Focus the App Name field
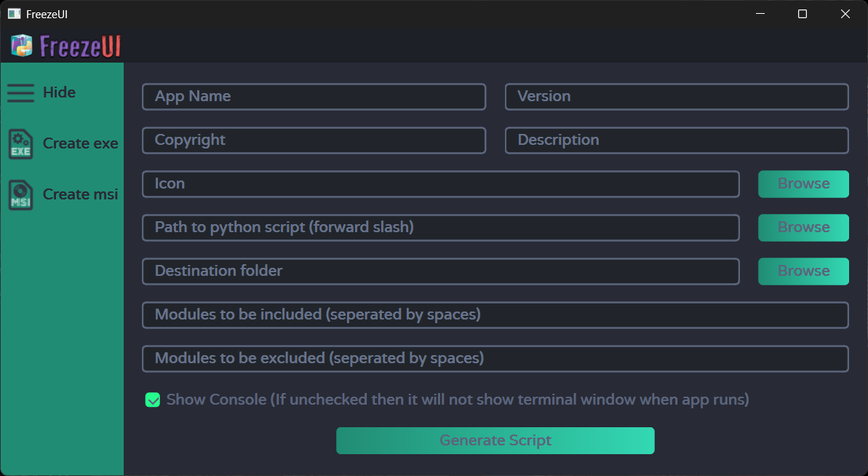The image size is (868, 476). tap(314, 97)
